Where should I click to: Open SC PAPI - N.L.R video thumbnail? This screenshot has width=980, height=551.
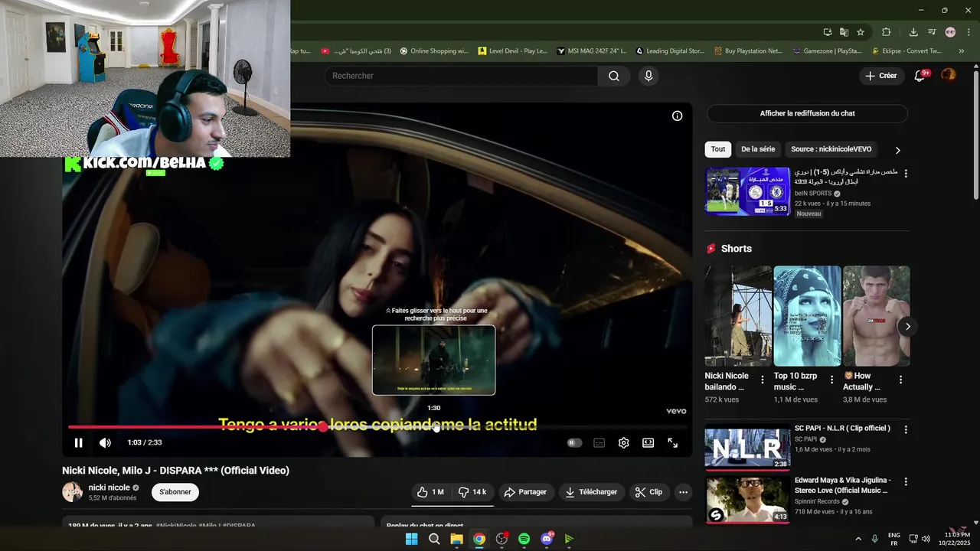[747, 447]
